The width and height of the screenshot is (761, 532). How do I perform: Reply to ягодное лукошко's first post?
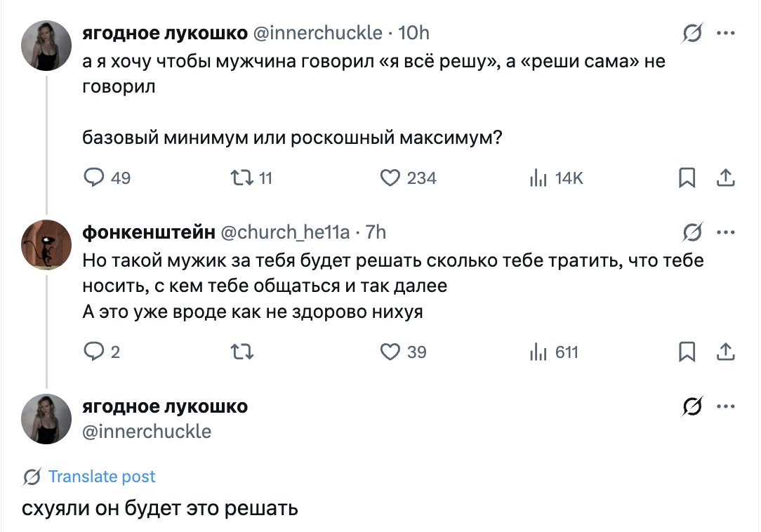click(x=94, y=178)
